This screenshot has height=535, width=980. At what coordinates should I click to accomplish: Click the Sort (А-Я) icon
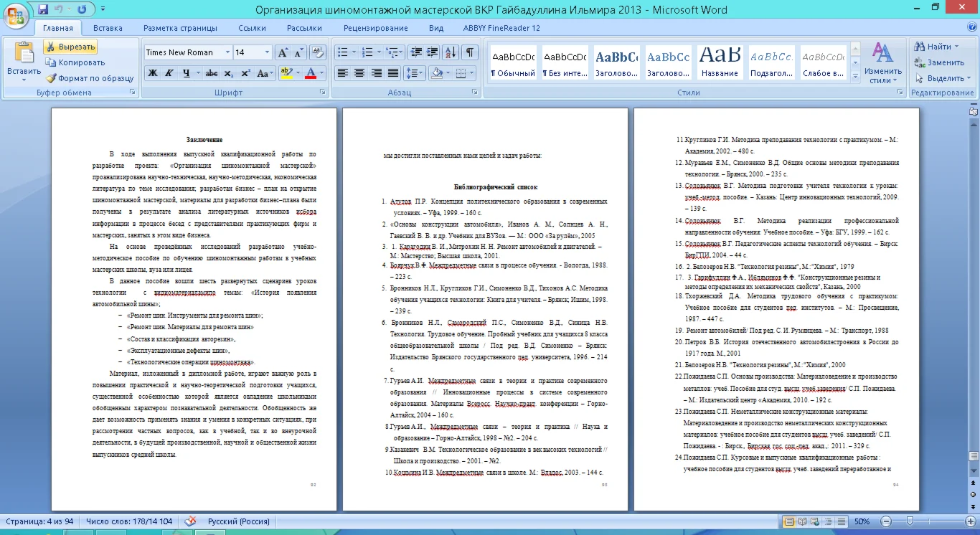coord(450,52)
